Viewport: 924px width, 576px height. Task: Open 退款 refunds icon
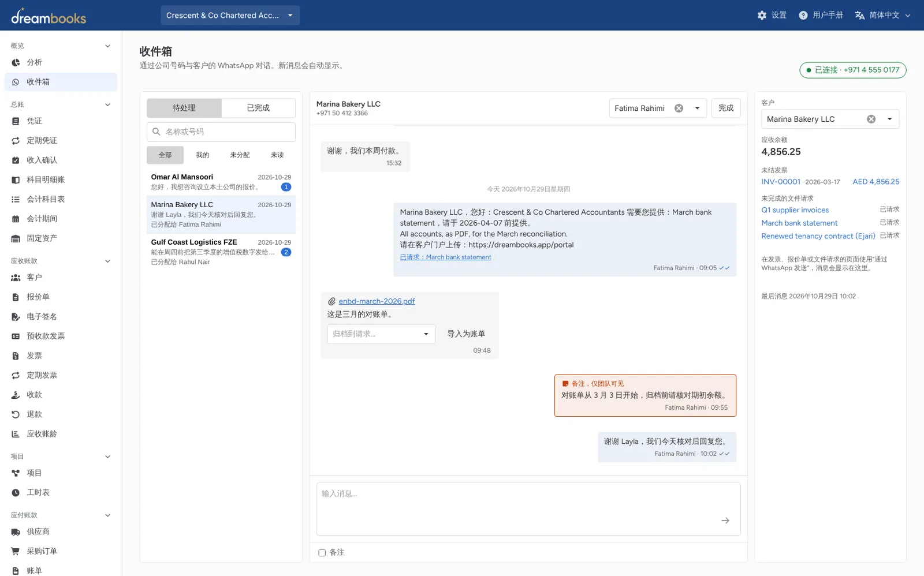point(16,414)
